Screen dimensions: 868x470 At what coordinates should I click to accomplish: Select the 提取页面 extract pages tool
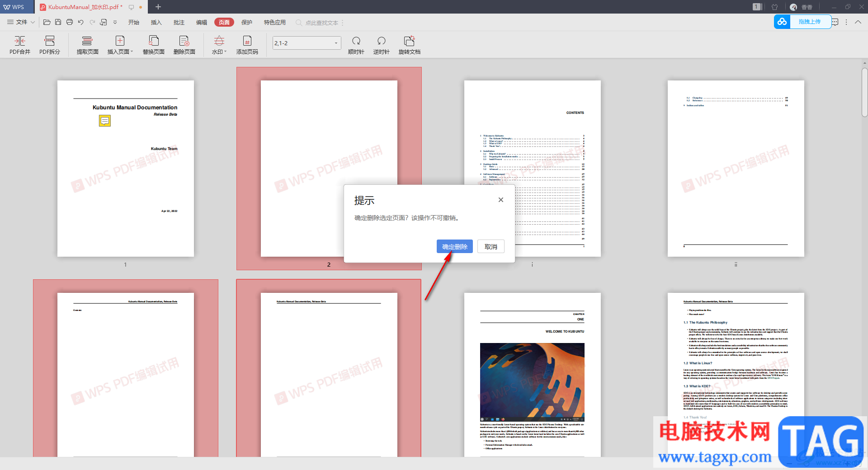tap(87, 45)
